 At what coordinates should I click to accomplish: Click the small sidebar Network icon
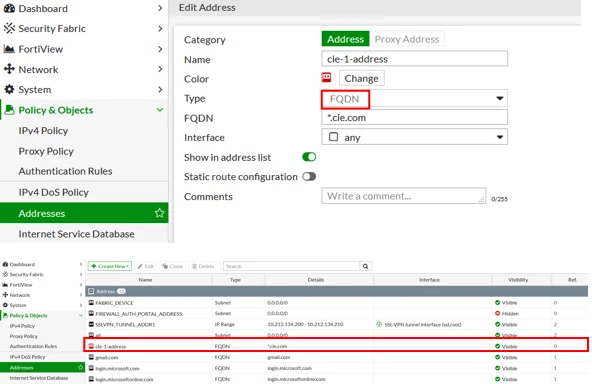point(5,295)
